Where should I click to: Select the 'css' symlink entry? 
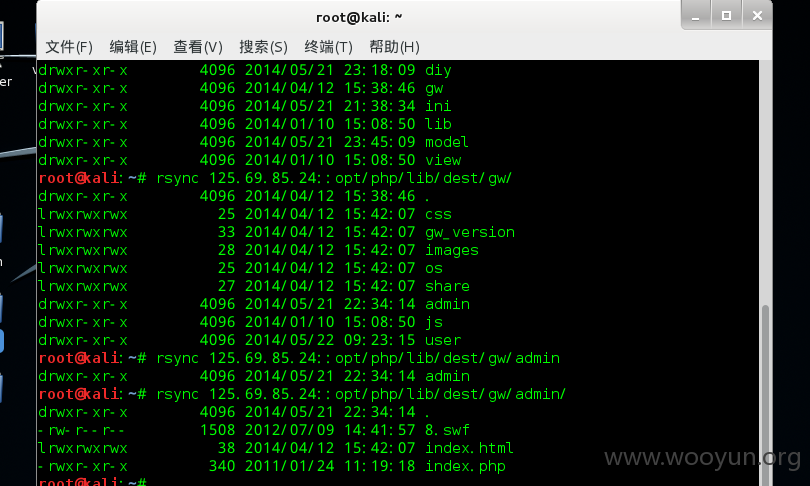tap(438, 214)
